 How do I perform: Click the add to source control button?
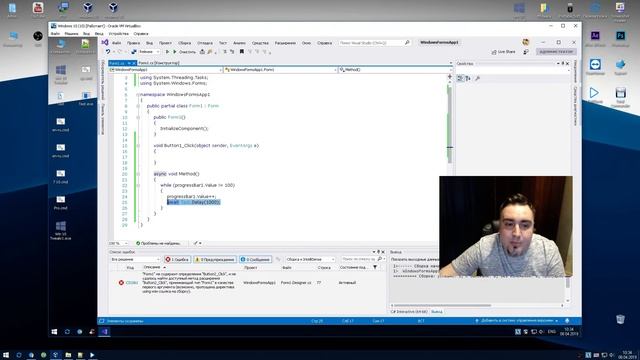click(x=517, y=321)
